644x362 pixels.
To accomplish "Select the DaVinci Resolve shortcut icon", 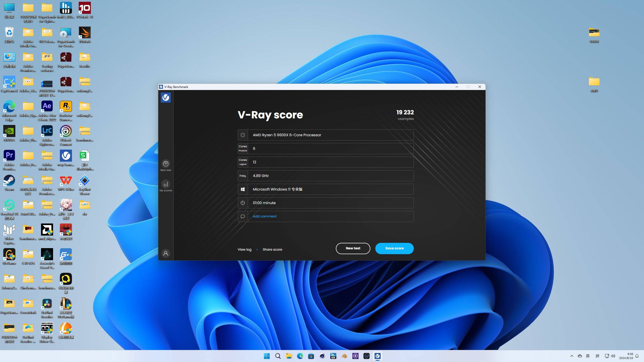I will point(47,308).
